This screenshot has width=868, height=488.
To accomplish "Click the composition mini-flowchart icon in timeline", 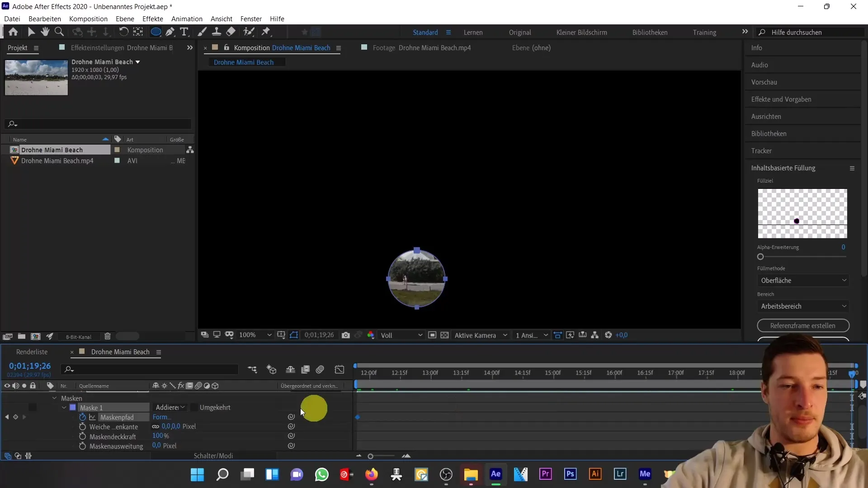I will point(252,370).
